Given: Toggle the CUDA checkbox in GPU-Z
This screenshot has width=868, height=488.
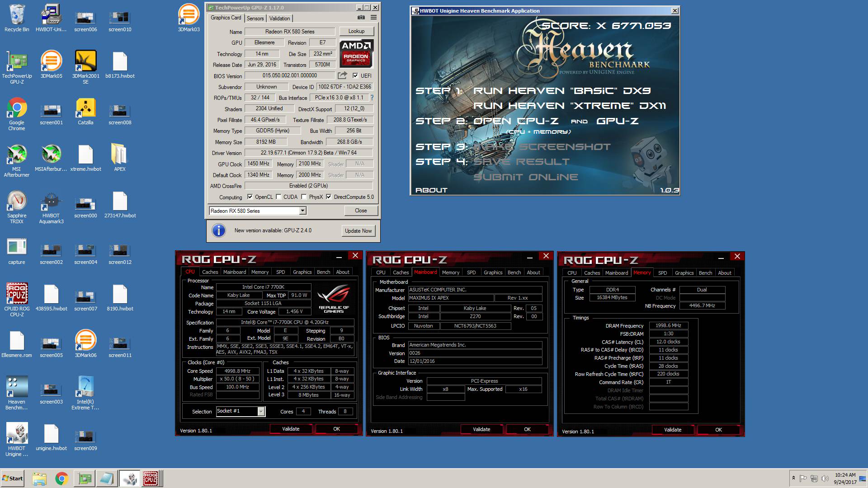Looking at the screenshot, I should (x=278, y=197).
